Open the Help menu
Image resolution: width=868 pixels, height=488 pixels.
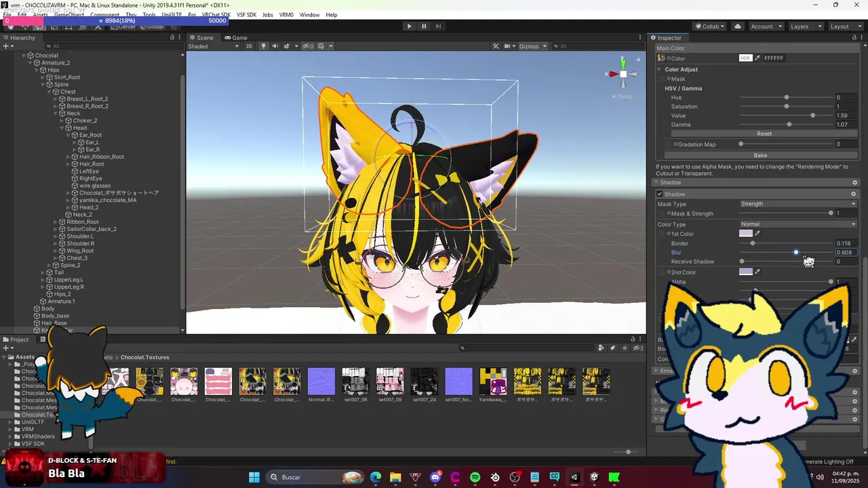coord(331,15)
